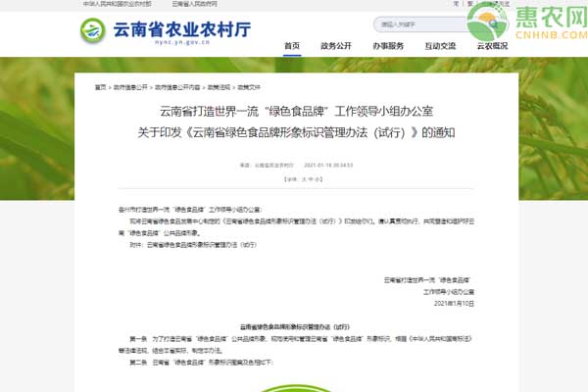This screenshot has height=392, width=588.
Task: Set article font size to 中
Action: pyautogui.click(x=311, y=179)
